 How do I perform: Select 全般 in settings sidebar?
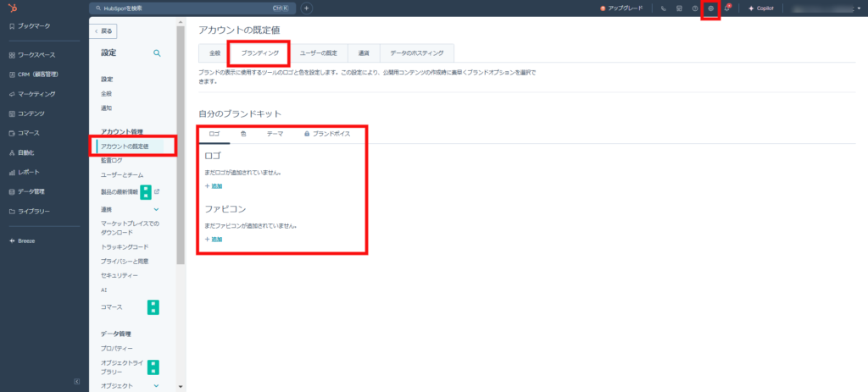click(106, 93)
